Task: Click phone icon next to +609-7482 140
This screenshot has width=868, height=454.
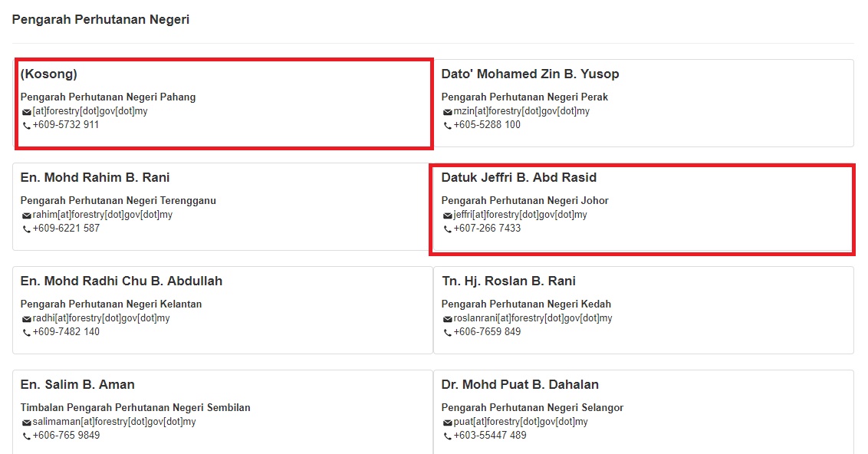Action: (27, 333)
